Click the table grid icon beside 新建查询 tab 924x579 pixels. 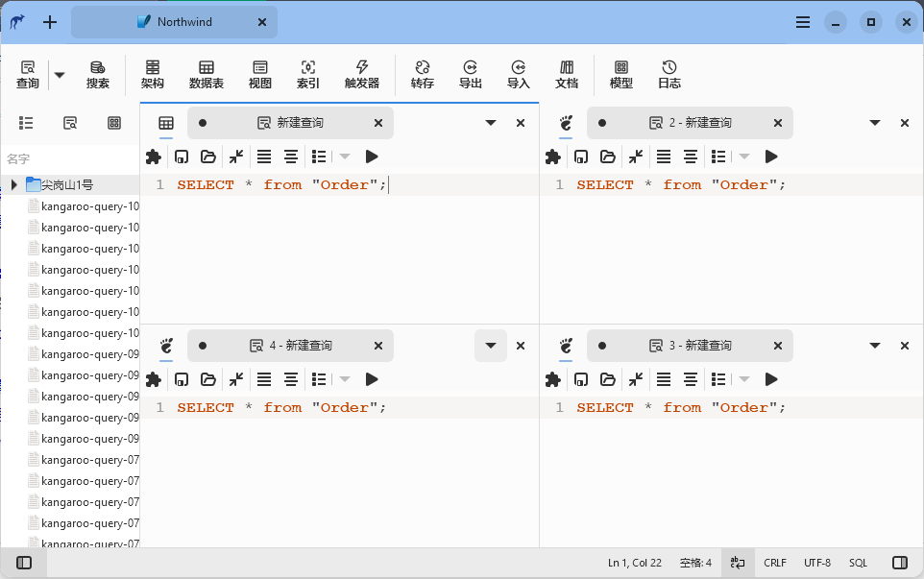(x=166, y=123)
